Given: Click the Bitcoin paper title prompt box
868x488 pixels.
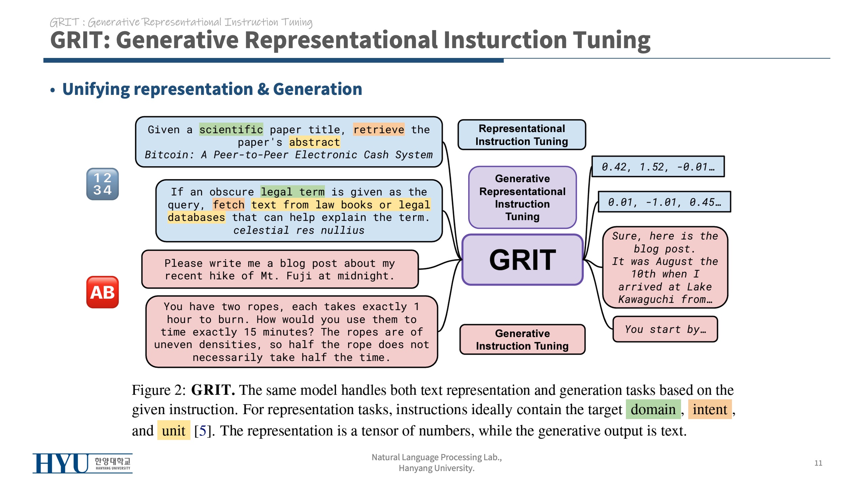Looking at the screenshot, I should (289, 142).
